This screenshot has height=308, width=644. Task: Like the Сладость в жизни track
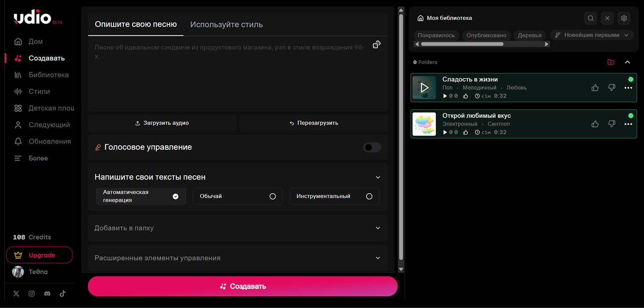[595, 88]
